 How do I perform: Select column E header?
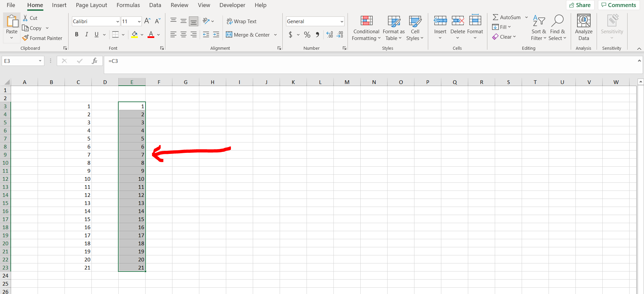(132, 82)
